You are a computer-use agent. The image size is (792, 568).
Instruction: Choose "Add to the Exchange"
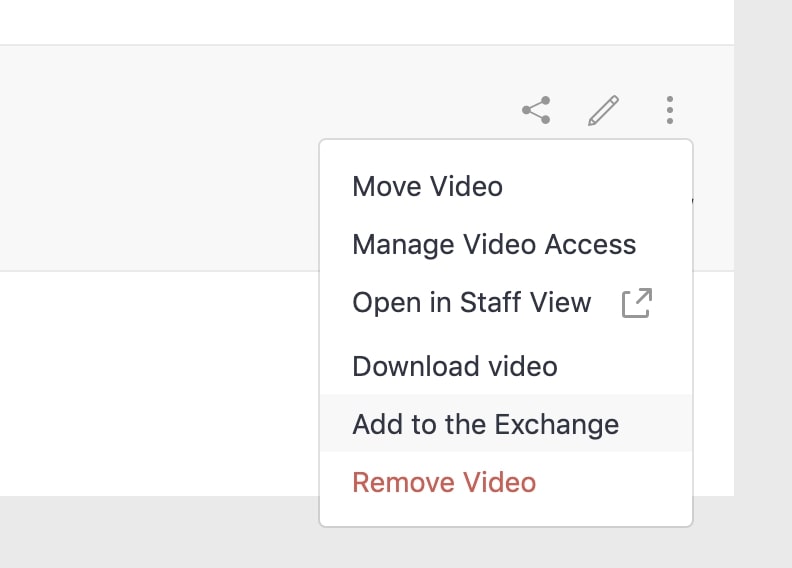click(x=486, y=424)
